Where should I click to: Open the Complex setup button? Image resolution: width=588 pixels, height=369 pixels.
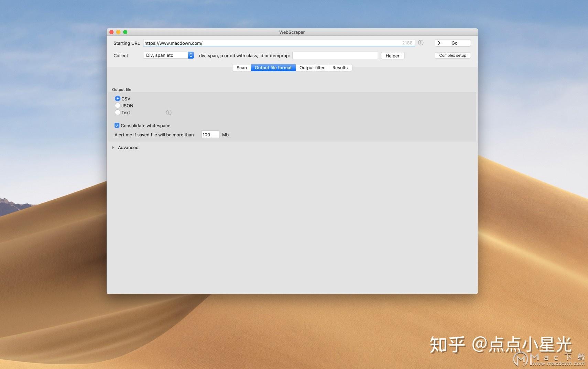pos(453,55)
